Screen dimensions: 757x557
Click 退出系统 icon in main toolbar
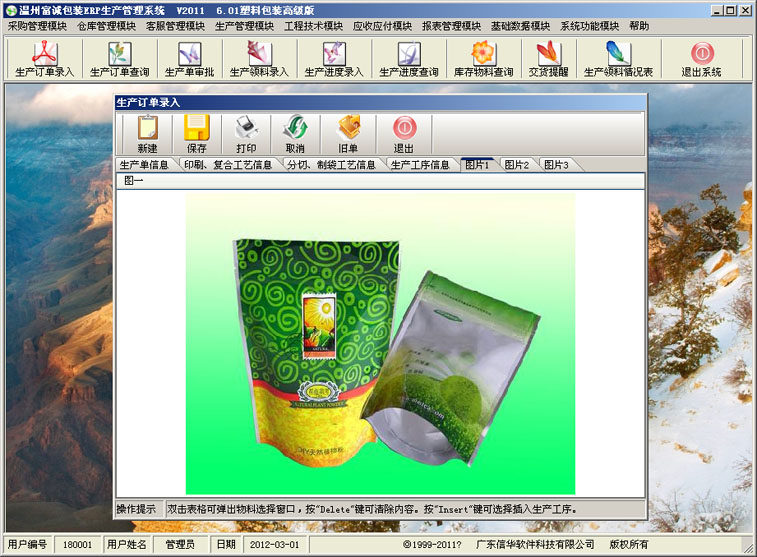701,59
